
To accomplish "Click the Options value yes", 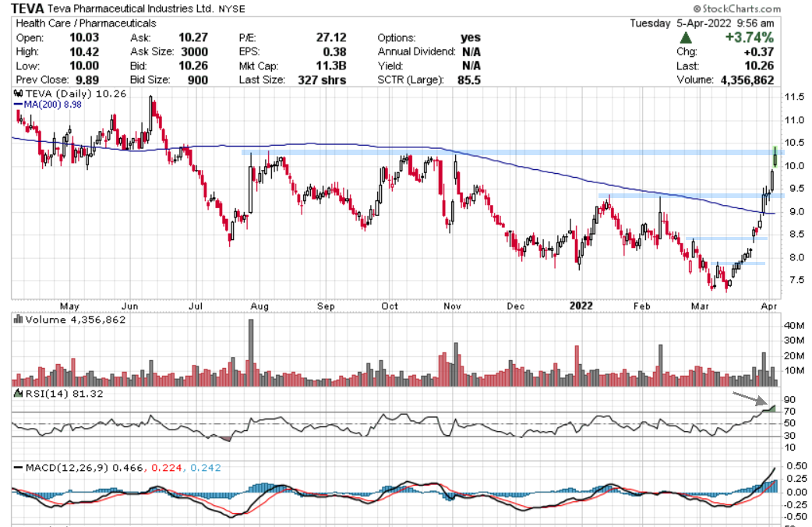I will [471, 38].
